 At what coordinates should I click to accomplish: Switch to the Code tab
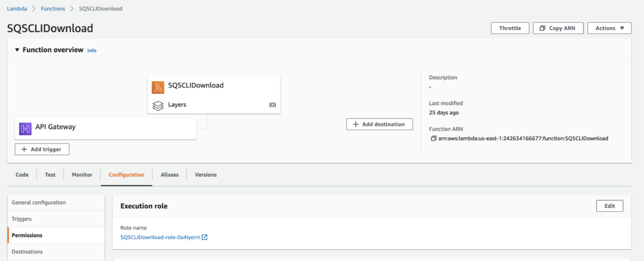pyautogui.click(x=22, y=175)
